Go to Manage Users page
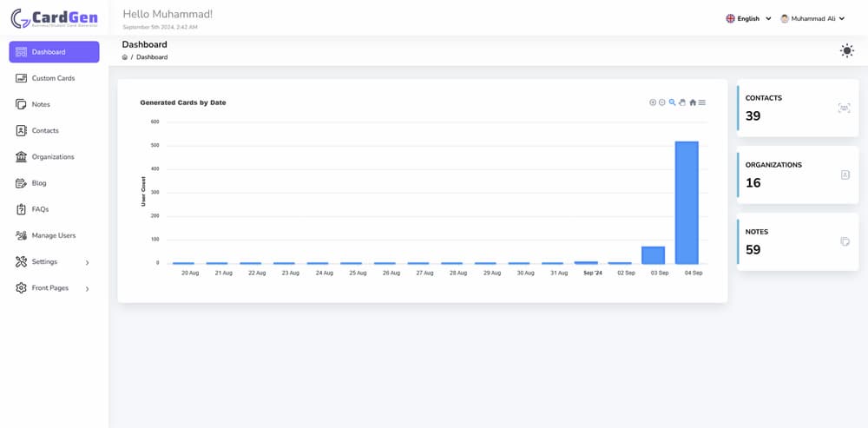 click(54, 235)
